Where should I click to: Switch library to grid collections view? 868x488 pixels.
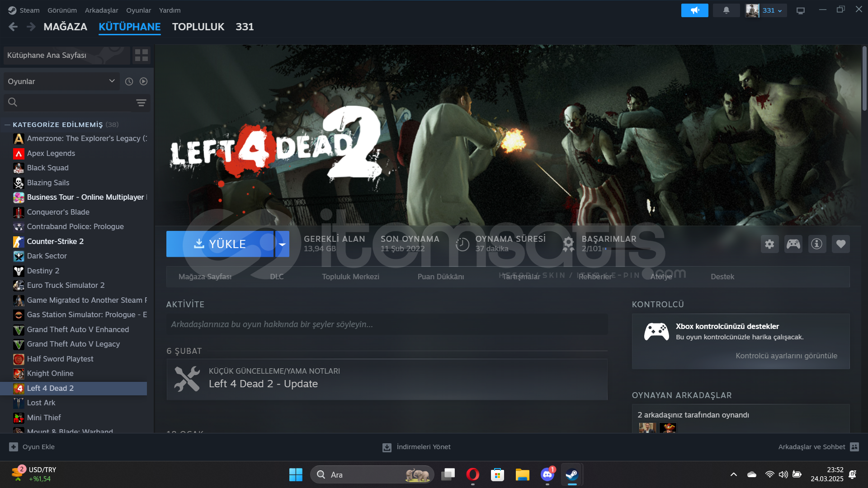142,55
